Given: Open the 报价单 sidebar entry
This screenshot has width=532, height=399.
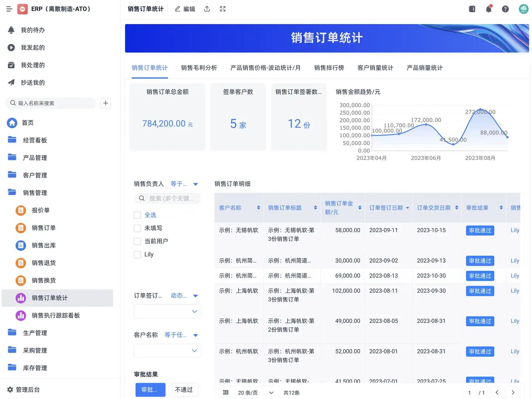Looking at the screenshot, I should [x=41, y=210].
